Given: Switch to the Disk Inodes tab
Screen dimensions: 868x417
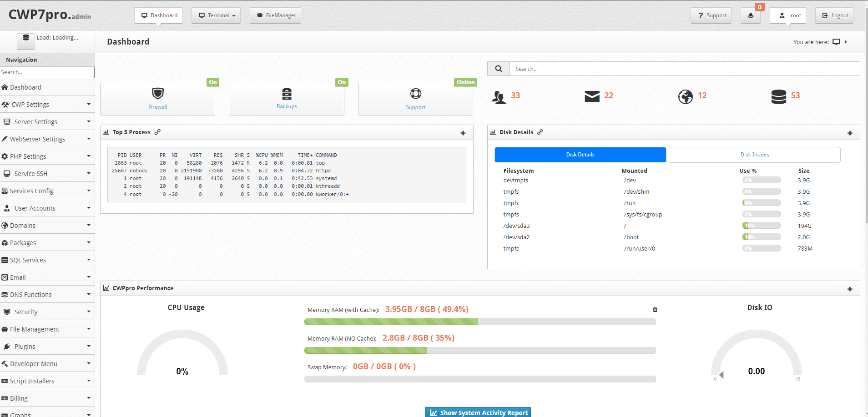Looking at the screenshot, I should (x=755, y=155).
